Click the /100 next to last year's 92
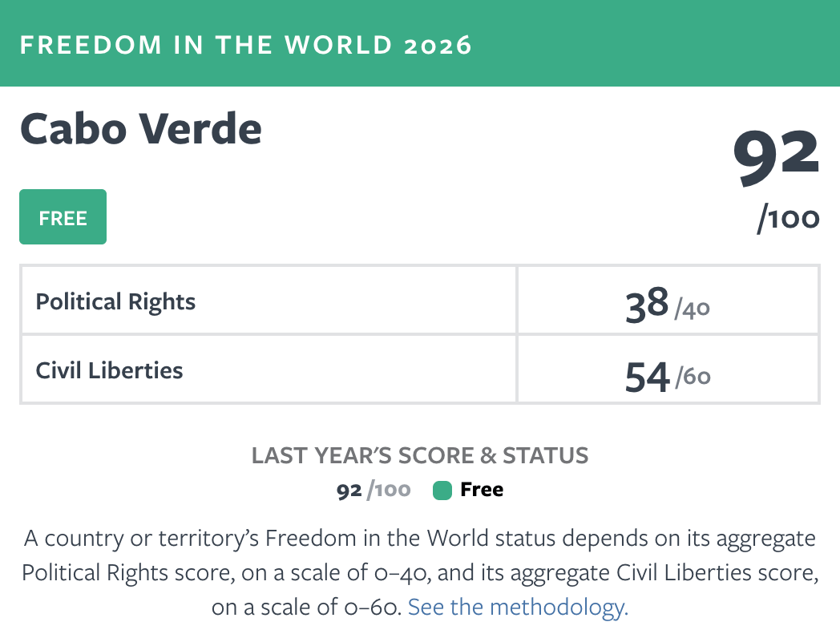Image resolution: width=840 pixels, height=638 pixels. click(x=389, y=491)
